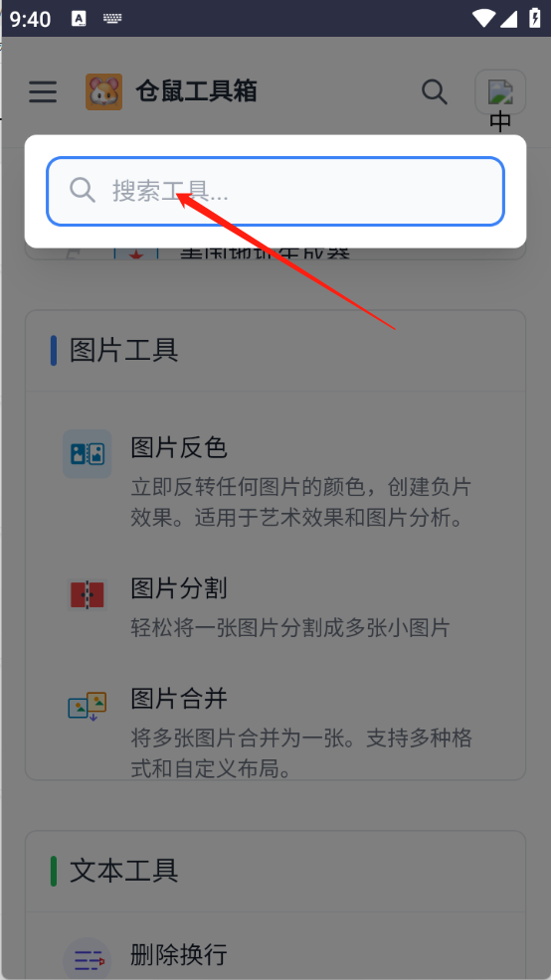Viewport: 551px width, 980px height.
Task: Tap the 文本工具 section header
Action: (124, 871)
